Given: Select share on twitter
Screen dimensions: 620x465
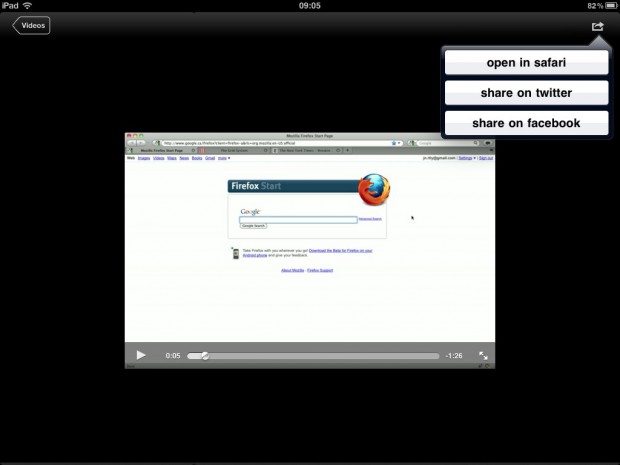Looking at the screenshot, I should coord(526,93).
